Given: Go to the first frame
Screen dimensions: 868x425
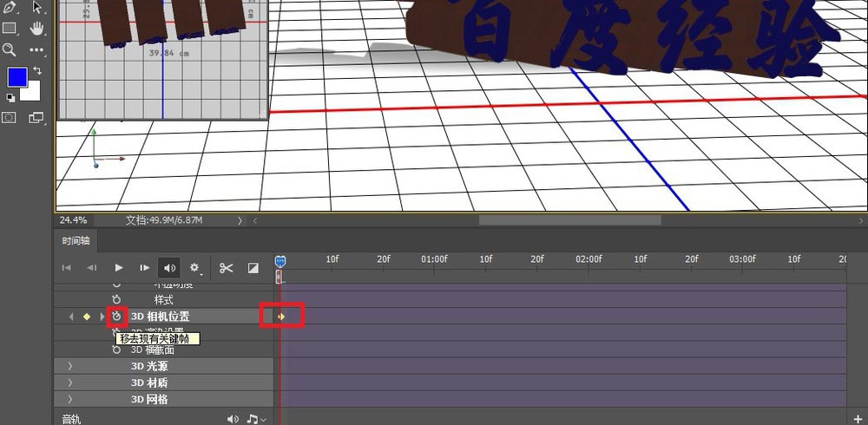Looking at the screenshot, I should click(67, 268).
